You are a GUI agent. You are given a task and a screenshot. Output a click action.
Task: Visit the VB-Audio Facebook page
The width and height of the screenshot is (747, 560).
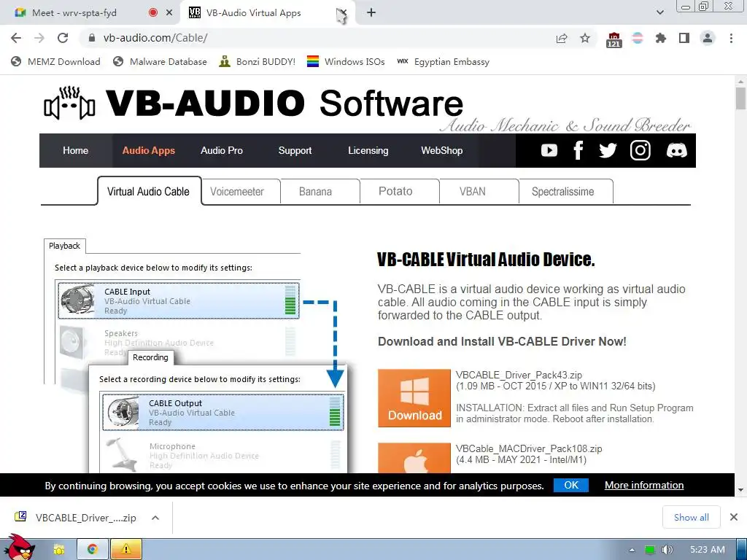pyautogui.click(x=578, y=150)
